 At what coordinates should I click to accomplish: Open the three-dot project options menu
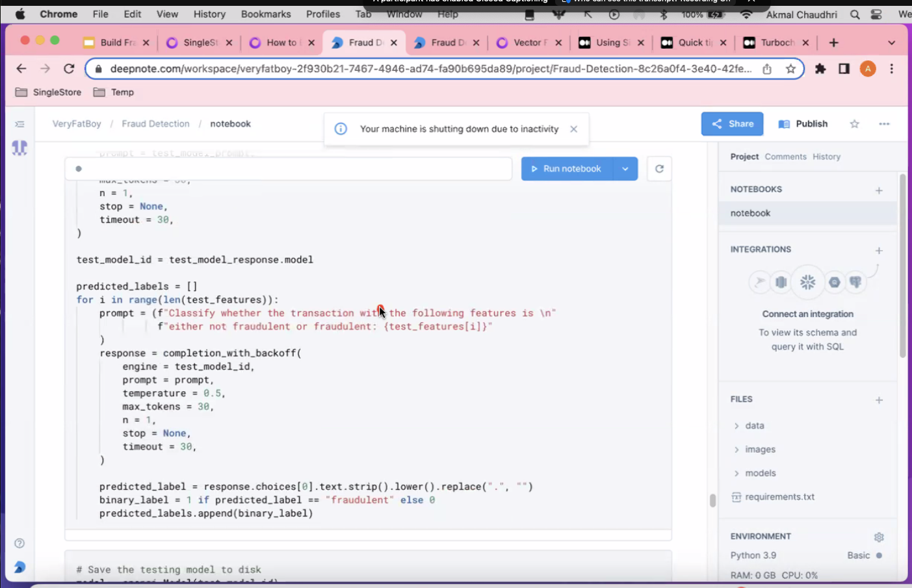884,124
